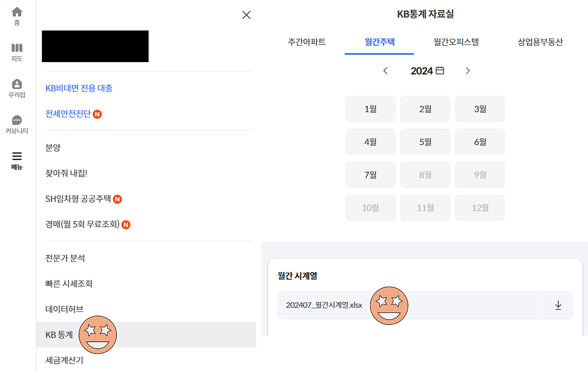588x373 pixels.
Task: Open the 빠른 시세조회 menu item
Action: point(69,284)
